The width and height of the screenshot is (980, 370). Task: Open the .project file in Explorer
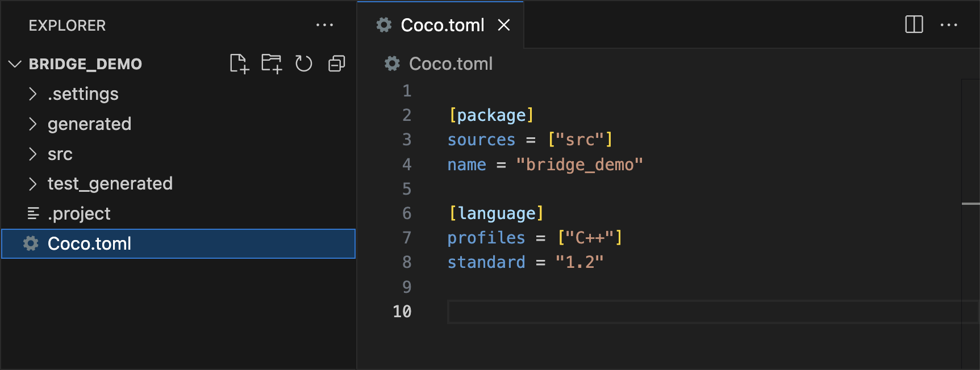click(x=178, y=213)
